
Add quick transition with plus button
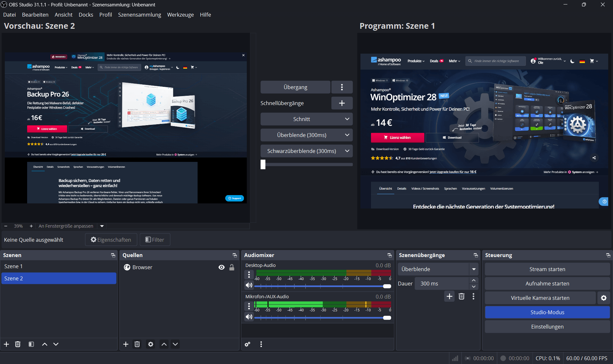tap(342, 103)
